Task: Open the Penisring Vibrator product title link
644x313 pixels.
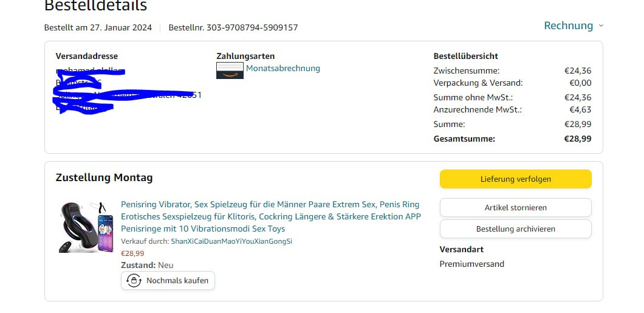Action: click(270, 216)
